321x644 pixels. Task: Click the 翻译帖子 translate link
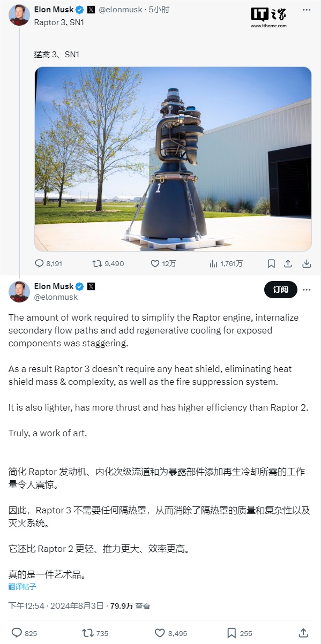(x=22, y=587)
